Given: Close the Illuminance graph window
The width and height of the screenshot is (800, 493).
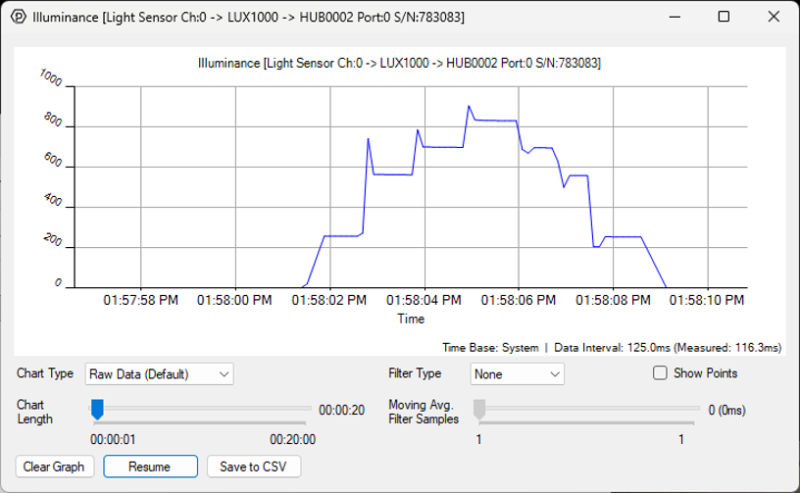Looking at the screenshot, I should pyautogui.click(x=773, y=17).
